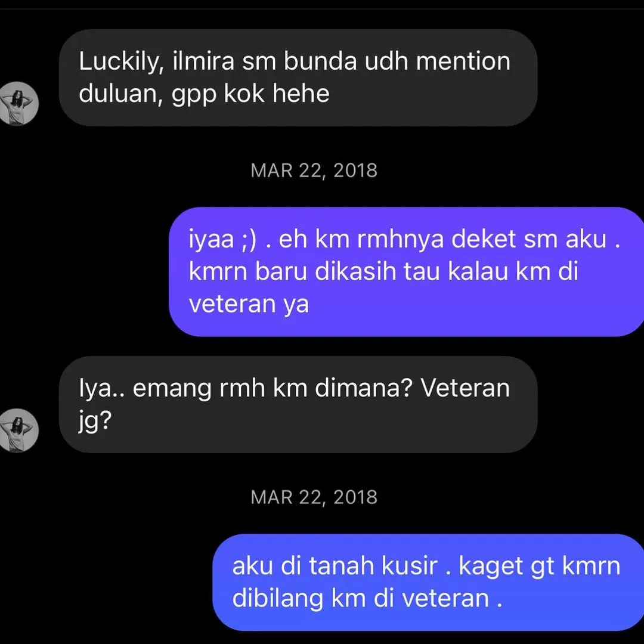Click the "MAR 22, 2018" date above "aku di tanah"
Viewport: 644px width, 644px height.
coord(314,497)
